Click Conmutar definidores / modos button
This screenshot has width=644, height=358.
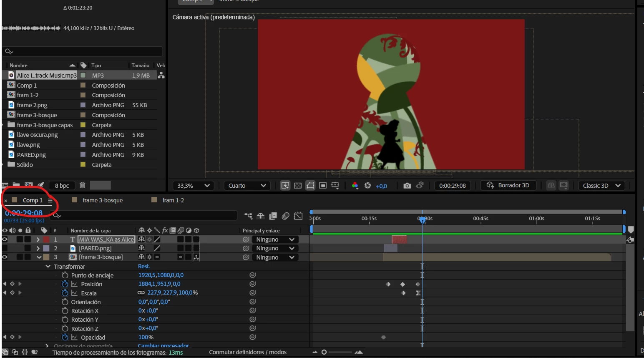(x=248, y=352)
